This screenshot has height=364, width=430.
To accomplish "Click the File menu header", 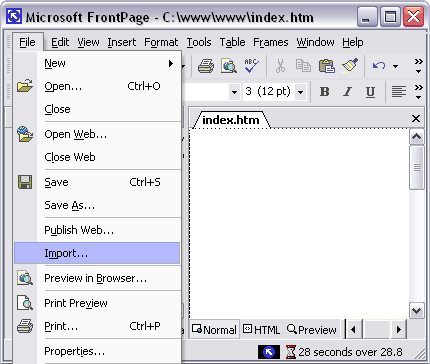I will (x=27, y=42).
